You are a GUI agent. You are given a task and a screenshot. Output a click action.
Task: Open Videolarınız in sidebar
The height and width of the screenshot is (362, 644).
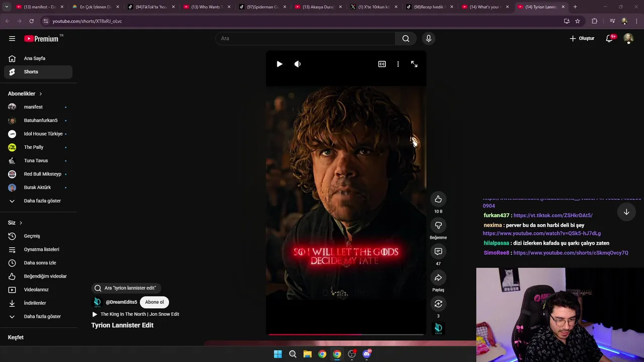click(38, 290)
